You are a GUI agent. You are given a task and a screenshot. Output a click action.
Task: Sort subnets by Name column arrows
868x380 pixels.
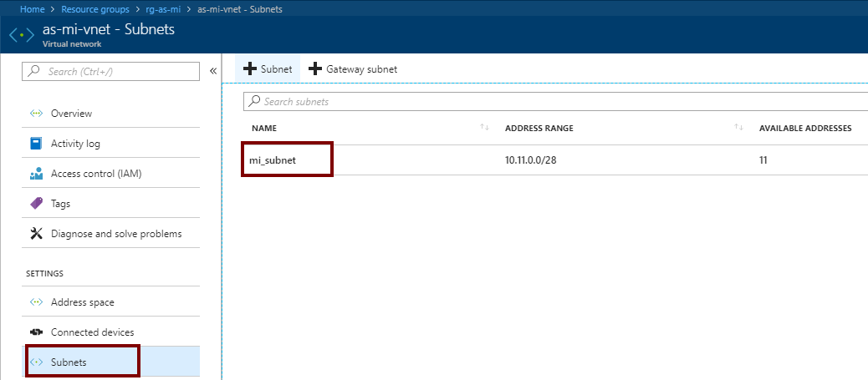[x=484, y=128]
